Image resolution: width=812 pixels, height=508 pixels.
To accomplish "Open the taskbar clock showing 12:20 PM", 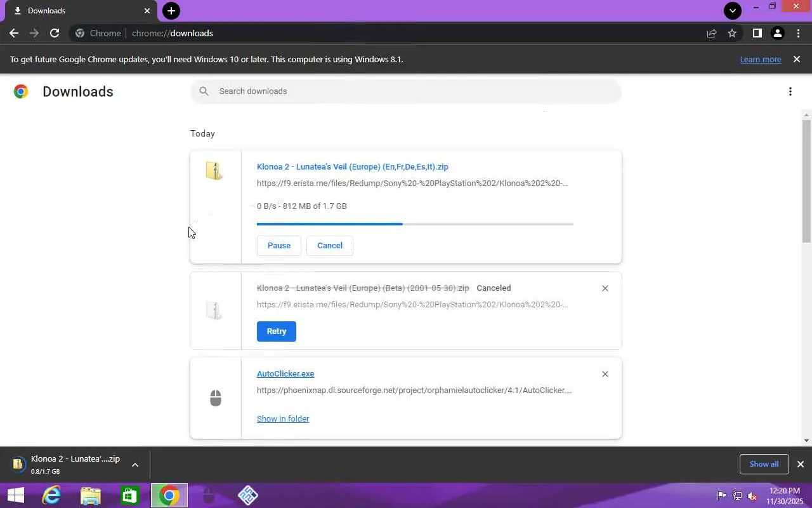I will [785, 496].
